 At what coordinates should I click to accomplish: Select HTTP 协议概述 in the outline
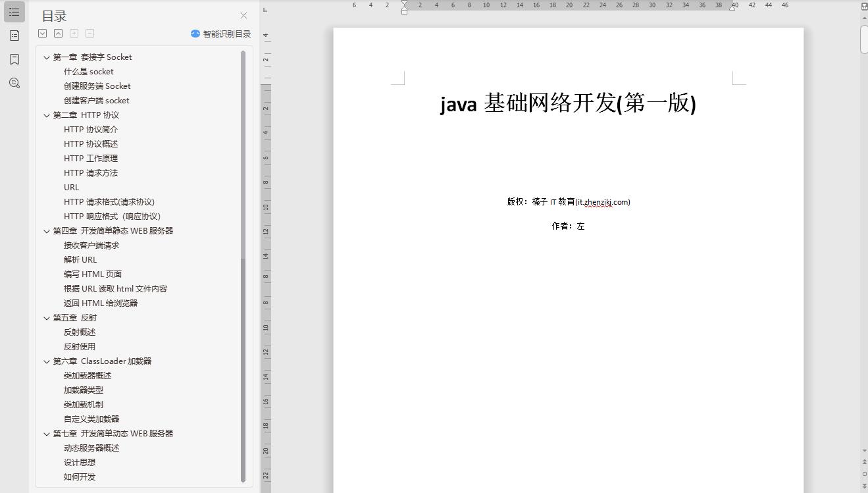pos(91,144)
